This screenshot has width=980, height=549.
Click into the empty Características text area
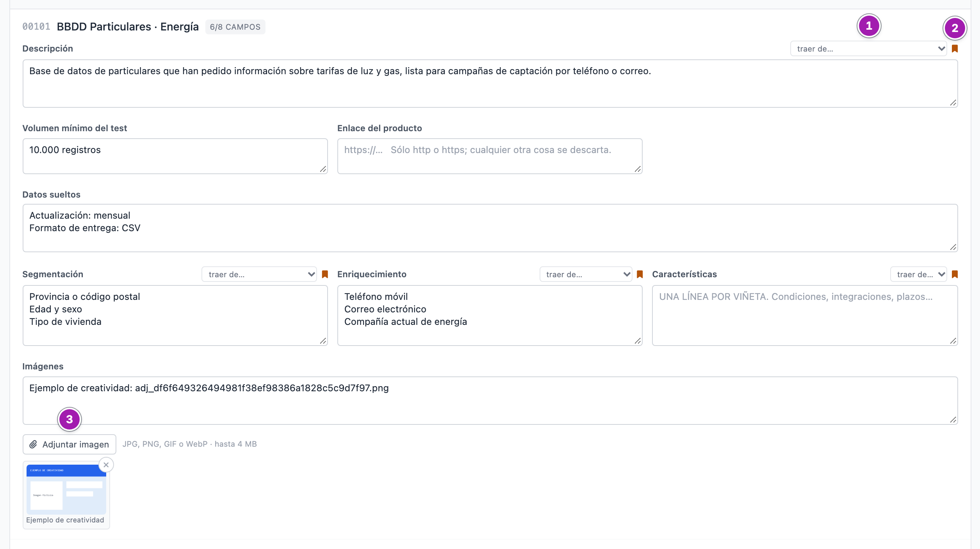(805, 315)
